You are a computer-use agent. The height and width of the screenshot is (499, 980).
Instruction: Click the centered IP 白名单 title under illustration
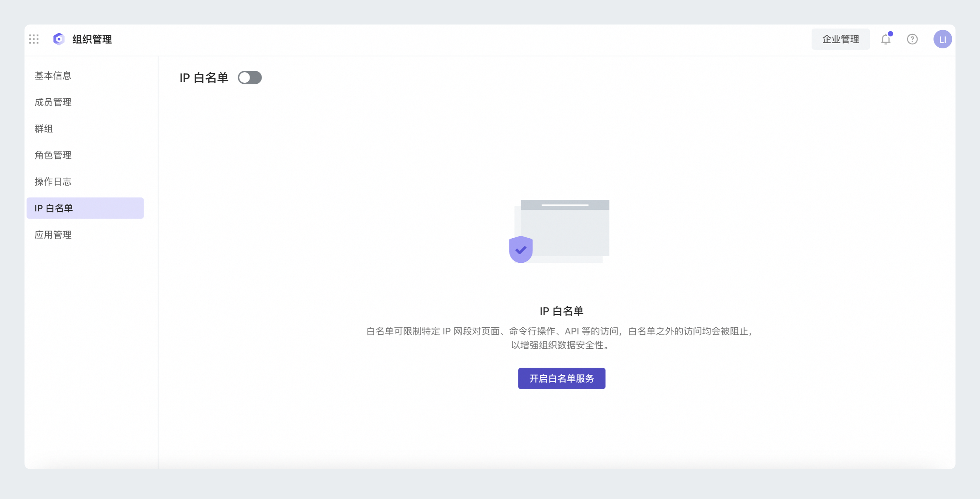(x=561, y=311)
